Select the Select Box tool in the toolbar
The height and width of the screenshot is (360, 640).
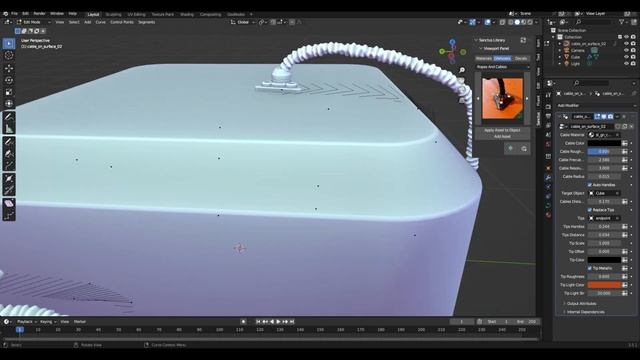pos(9,44)
